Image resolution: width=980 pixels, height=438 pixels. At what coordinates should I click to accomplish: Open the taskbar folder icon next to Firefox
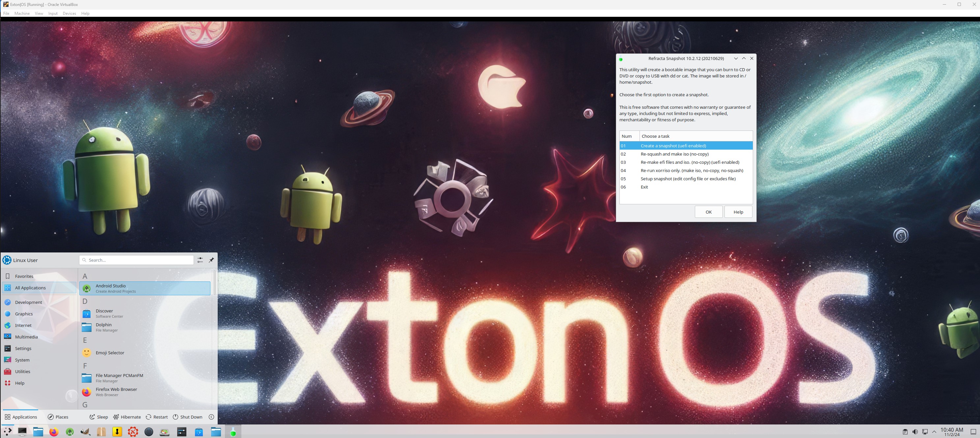click(x=38, y=431)
